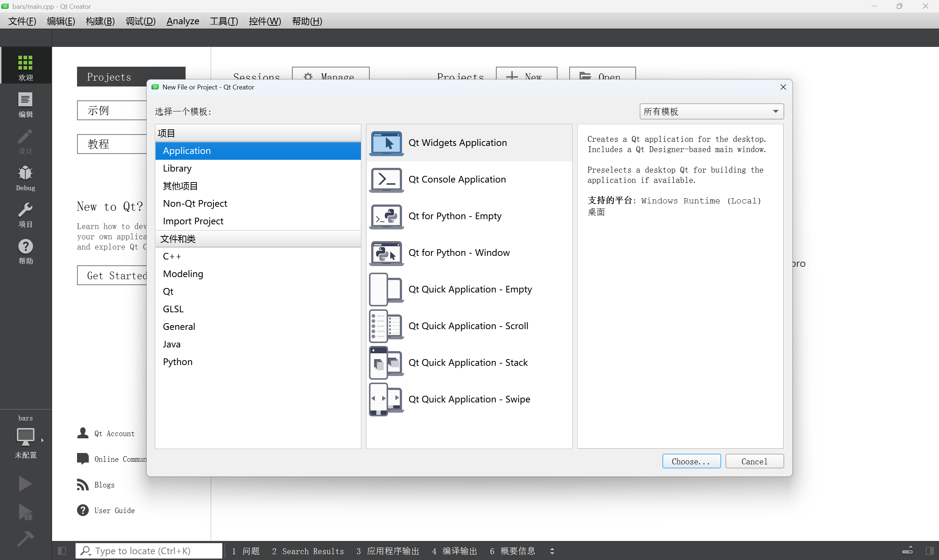
Task: Click the bars kit selector monitor icon
Action: coord(25,437)
